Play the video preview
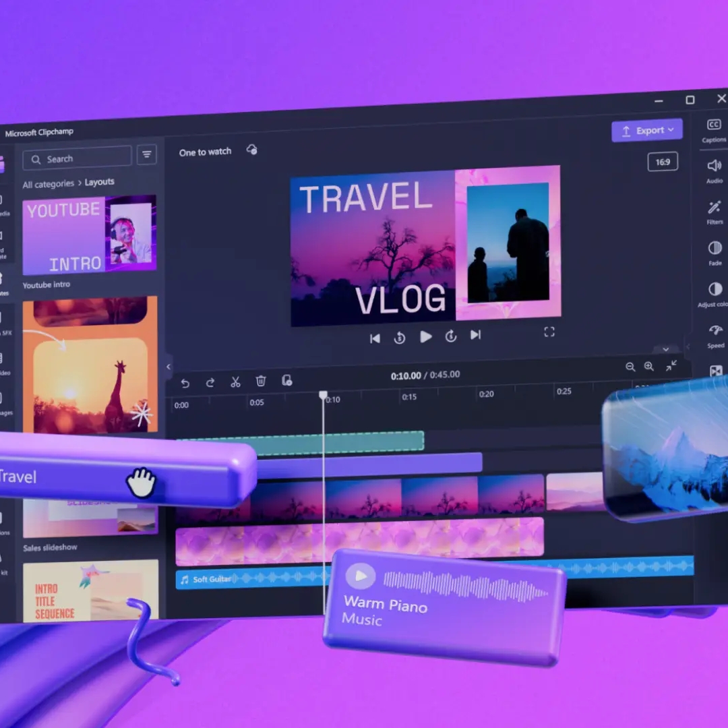This screenshot has height=728, width=728. (425, 336)
